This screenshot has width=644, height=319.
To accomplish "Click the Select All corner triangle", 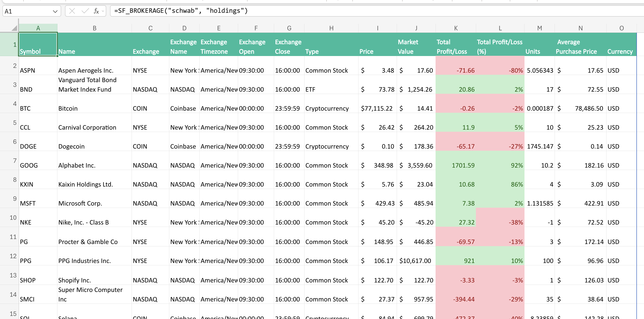I will tap(14, 28).
